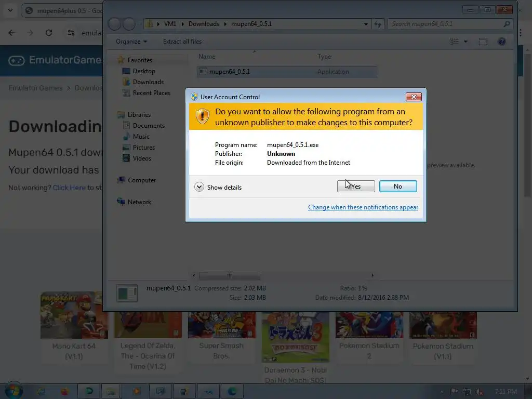Open the Pokemon Stadium (V1.1) thumbnail
532x399 pixels.
pos(443,325)
